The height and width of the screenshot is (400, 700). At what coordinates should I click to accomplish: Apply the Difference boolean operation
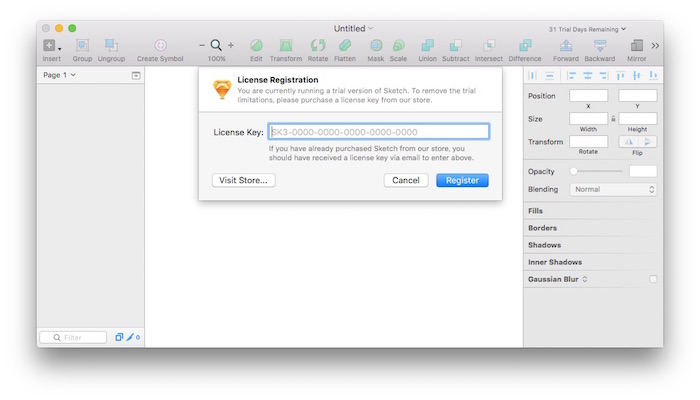[525, 45]
